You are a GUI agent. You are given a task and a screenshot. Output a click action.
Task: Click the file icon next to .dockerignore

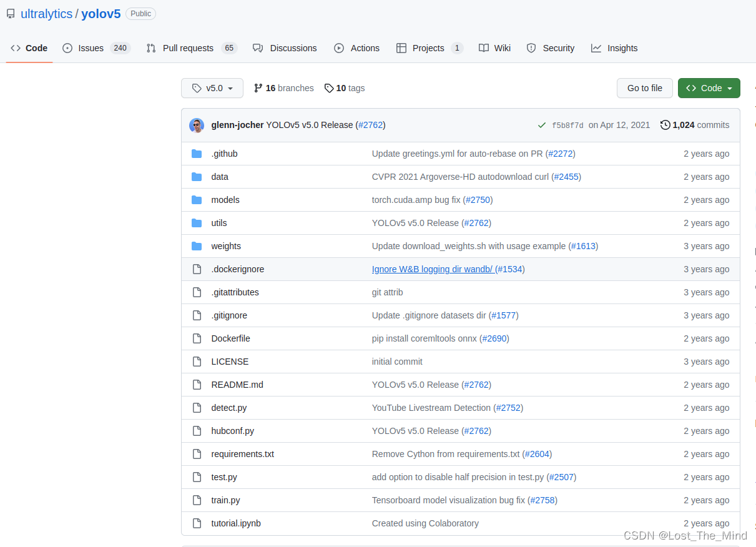(197, 269)
